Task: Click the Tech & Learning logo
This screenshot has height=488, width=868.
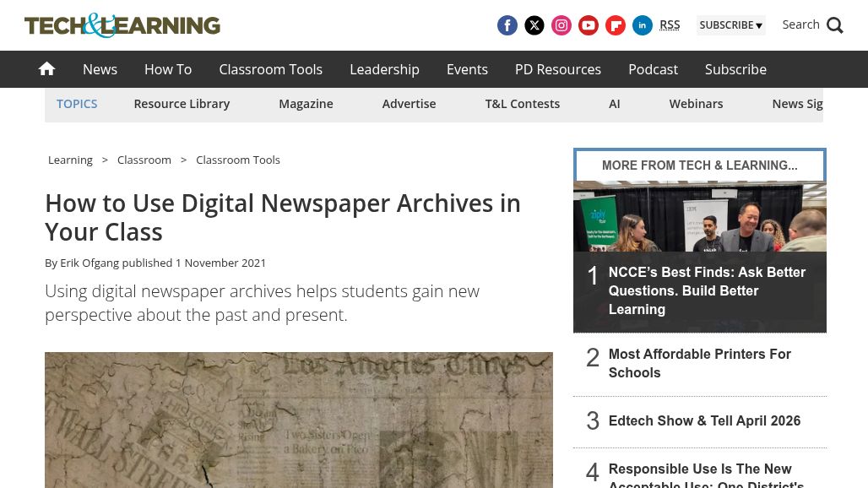Action: [x=122, y=25]
